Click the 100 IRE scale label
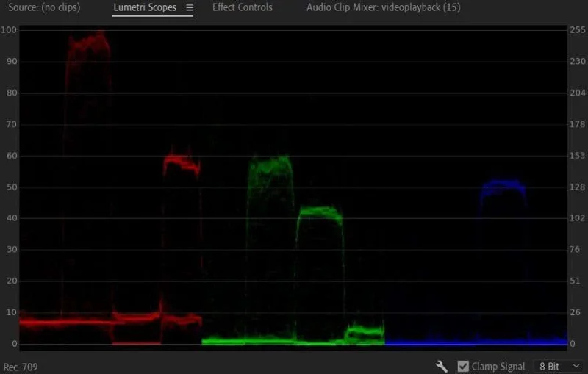 tap(9, 30)
